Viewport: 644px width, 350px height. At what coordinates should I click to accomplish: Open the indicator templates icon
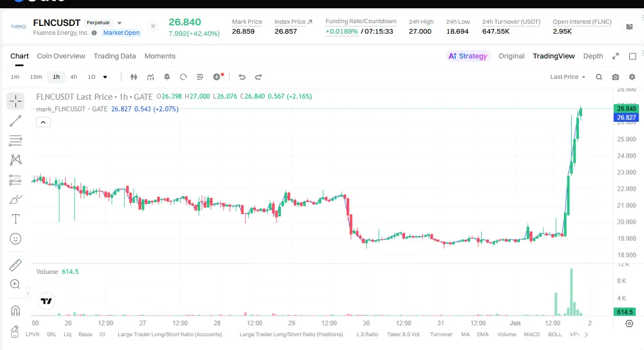click(200, 77)
